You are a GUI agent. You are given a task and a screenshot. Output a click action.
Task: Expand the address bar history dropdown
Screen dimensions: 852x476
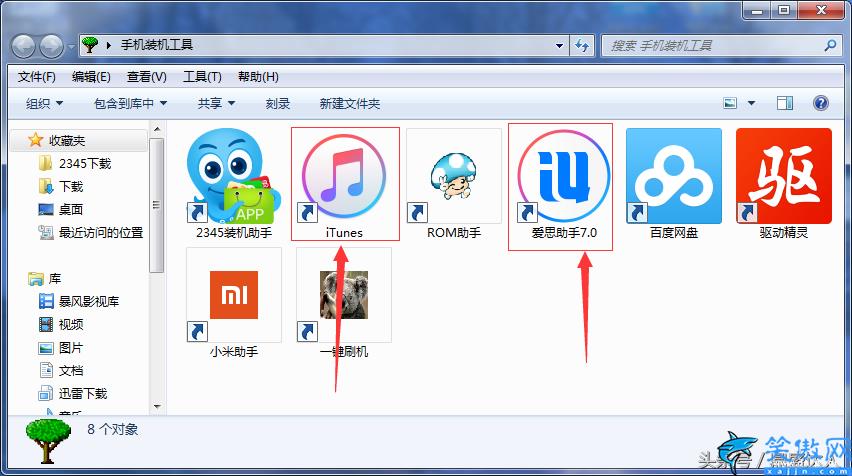click(559, 46)
